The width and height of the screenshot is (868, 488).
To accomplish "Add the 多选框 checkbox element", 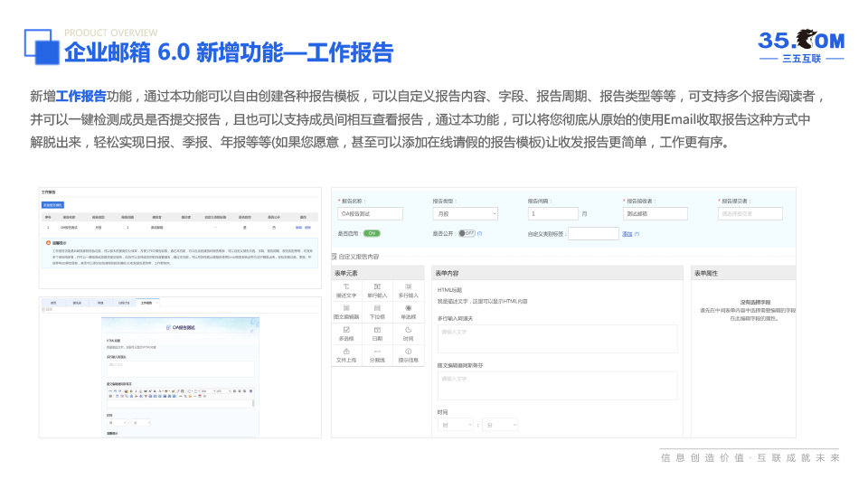I will click(348, 333).
